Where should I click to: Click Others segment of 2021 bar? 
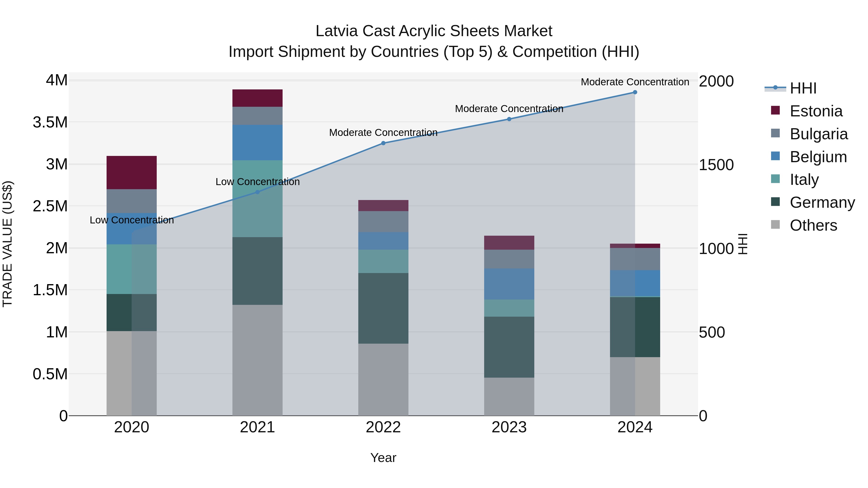click(258, 360)
